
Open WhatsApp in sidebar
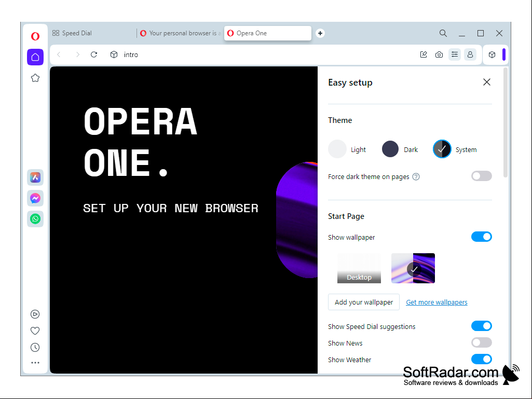pos(35,219)
